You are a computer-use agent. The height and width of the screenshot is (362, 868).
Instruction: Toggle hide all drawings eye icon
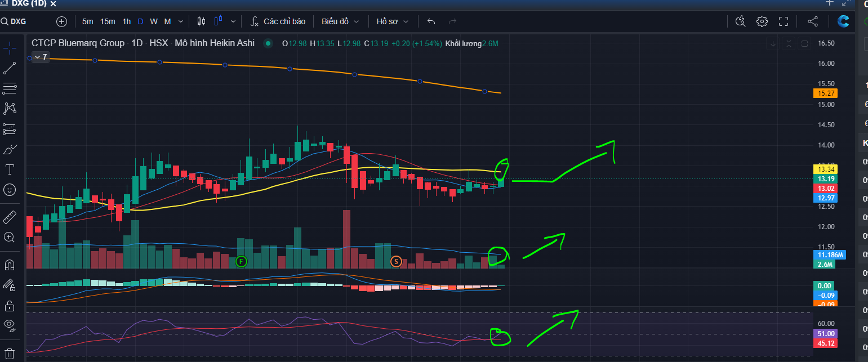tap(10, 325)
